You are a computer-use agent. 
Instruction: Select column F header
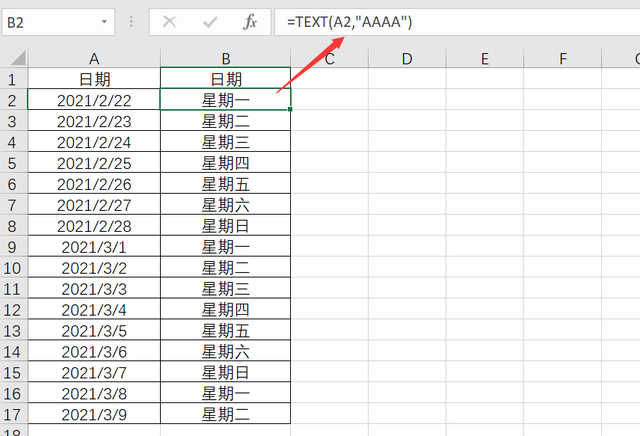tap(562, 58)
